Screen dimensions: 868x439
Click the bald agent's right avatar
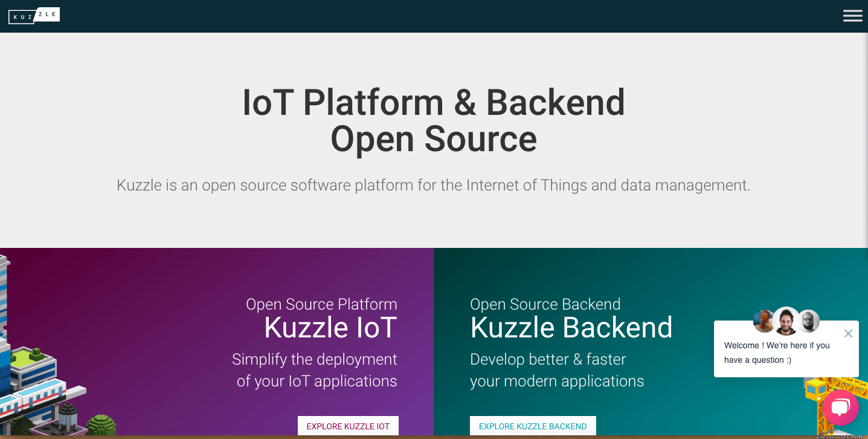809,321
